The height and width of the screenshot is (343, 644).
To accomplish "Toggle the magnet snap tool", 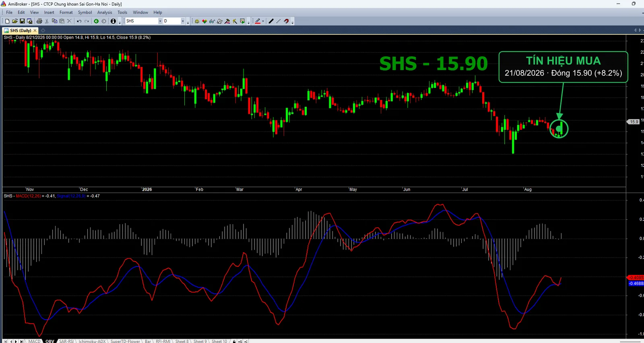I will coord(286,21).
